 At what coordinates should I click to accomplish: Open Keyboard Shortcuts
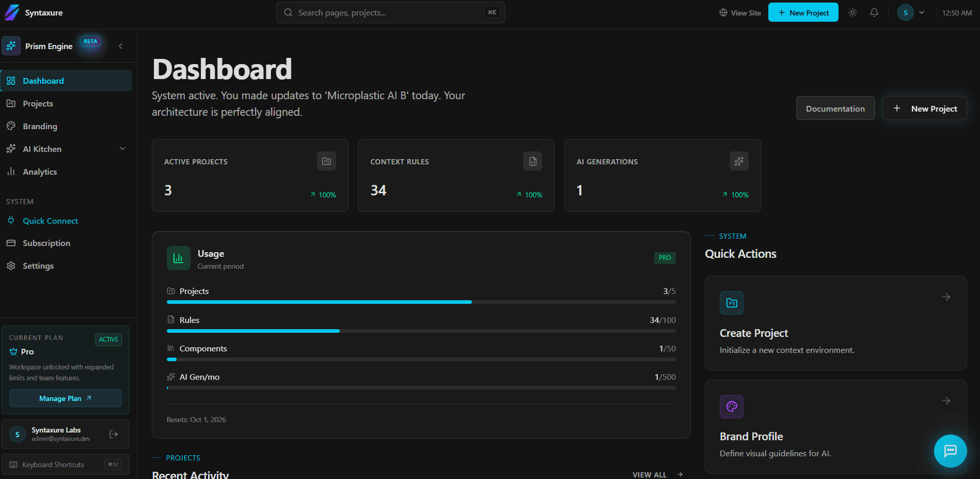pyautogui.click(x=66, y=465)
